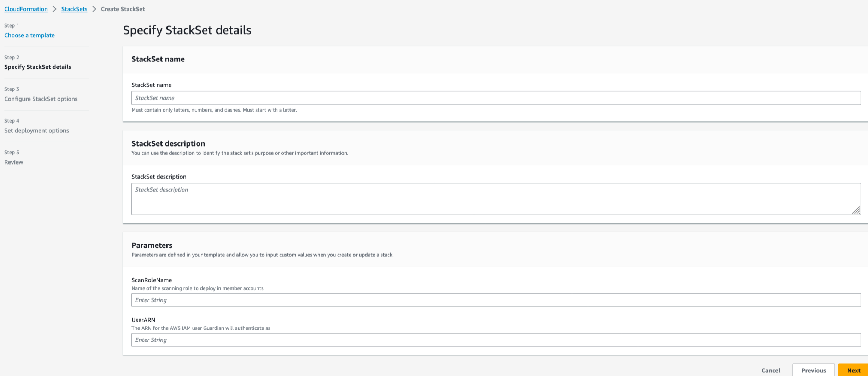Click the ScanRoleName parameter input
The image size is (868, 376).
[495, 300]
